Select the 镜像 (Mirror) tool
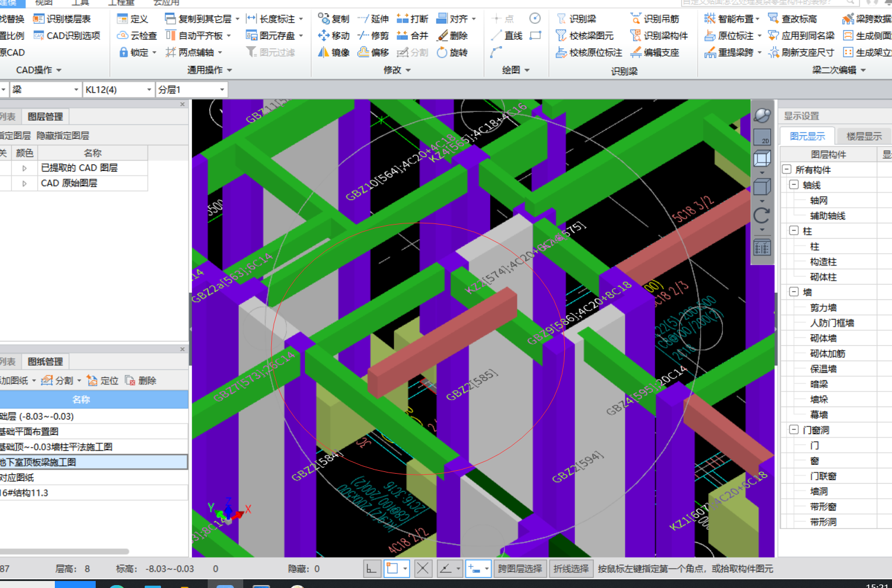The image size is (892, 588). tap(334, 52)
